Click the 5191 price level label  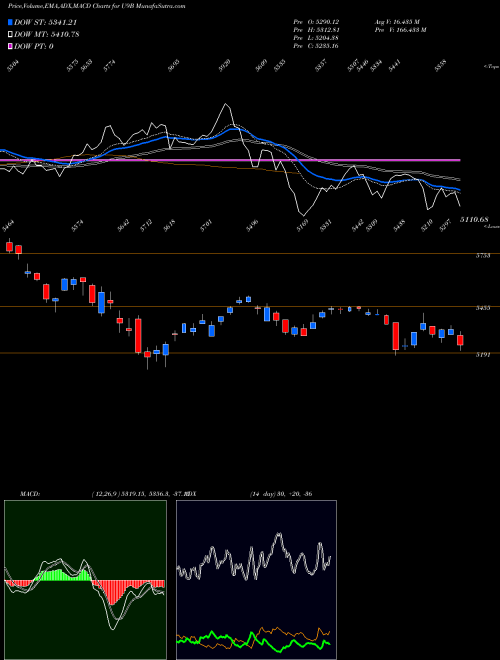pyautogui.click(x=483, y=355)
